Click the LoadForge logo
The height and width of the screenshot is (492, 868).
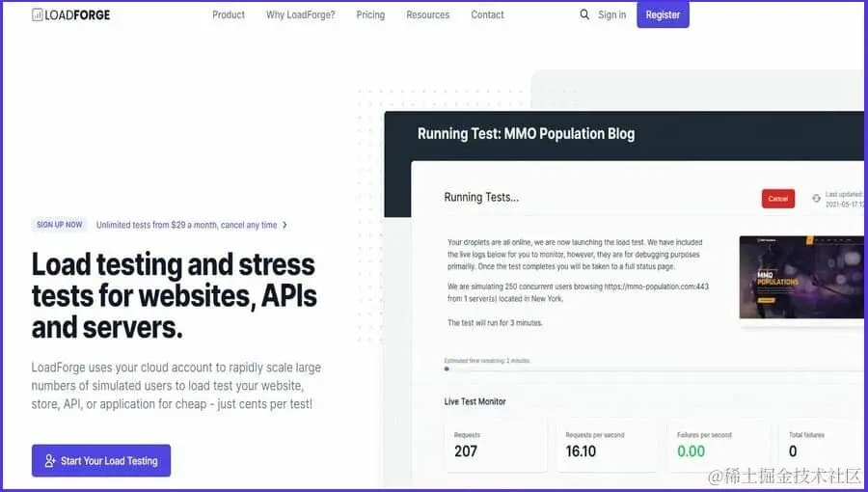[x=70, y=14]
